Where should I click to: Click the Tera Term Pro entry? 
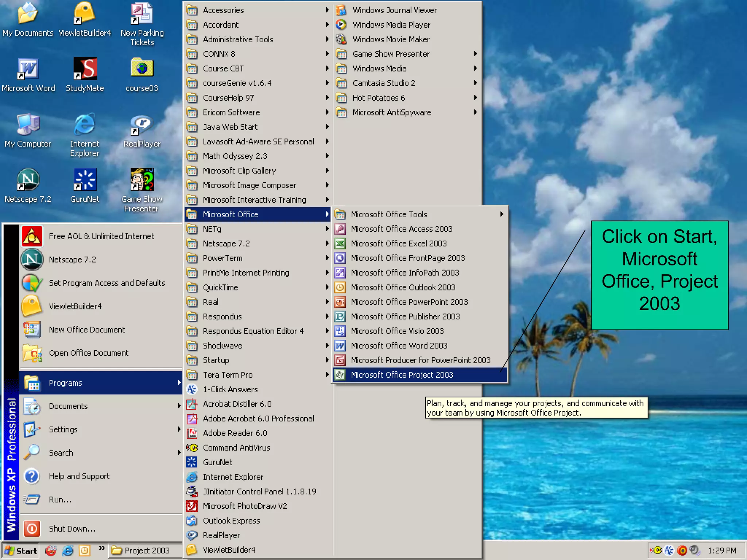pos(257,375)
